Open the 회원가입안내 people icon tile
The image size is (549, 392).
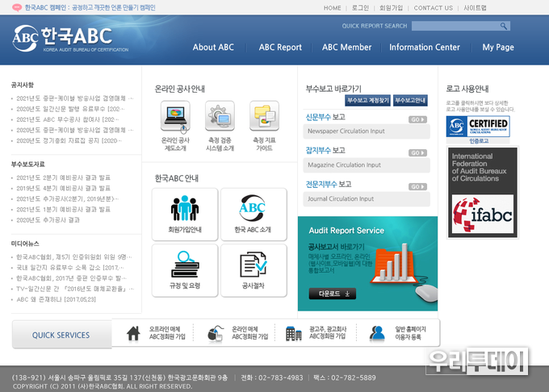coord(185,214)
